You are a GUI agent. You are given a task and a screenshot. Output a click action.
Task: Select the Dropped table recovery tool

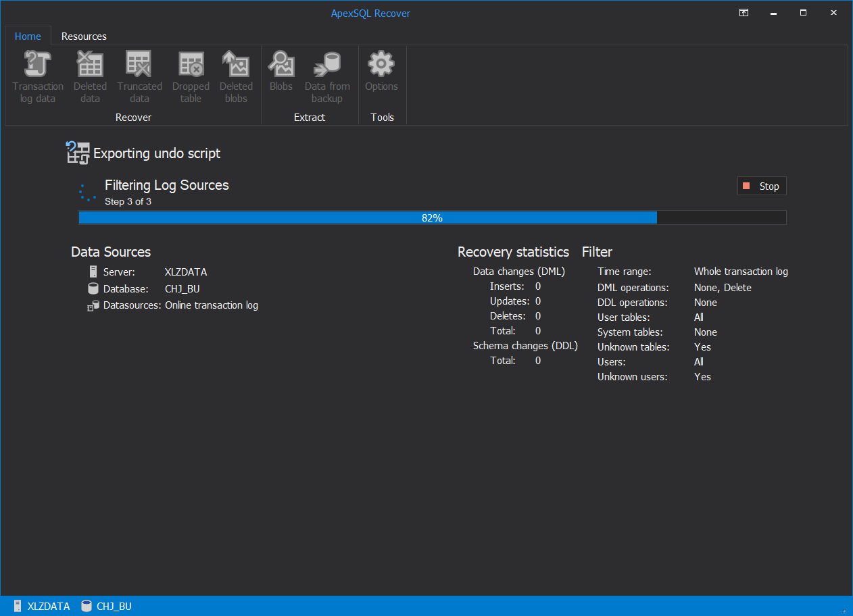tap(190, 74)
